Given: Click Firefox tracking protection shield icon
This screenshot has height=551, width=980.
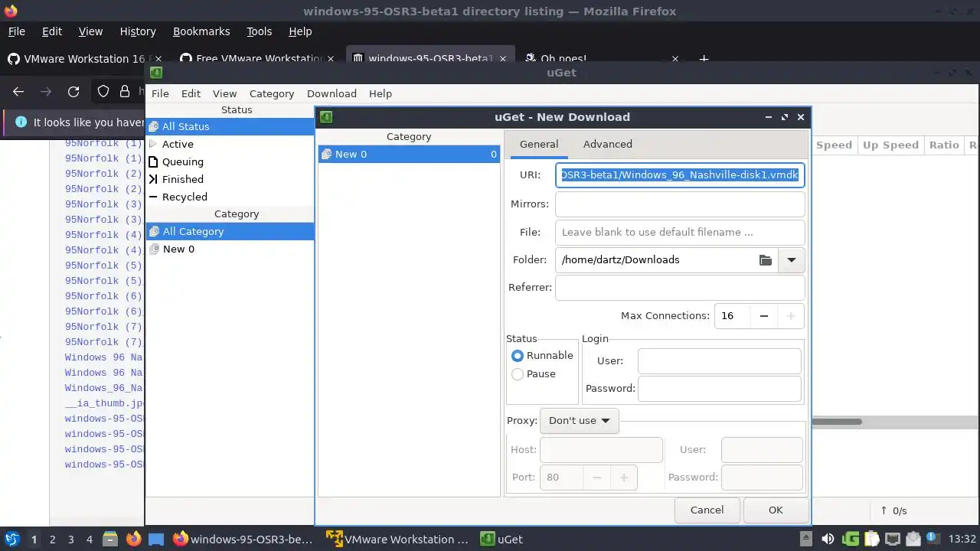Looking at the screenshot, I should click(x=103, y=91).
